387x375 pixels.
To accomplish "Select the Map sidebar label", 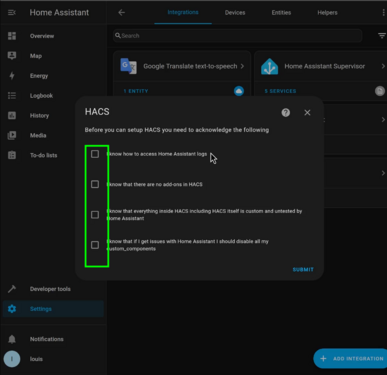I will [x=36, y=56].
